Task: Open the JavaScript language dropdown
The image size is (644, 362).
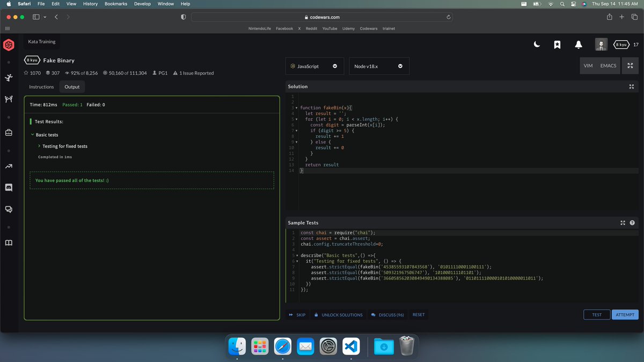Action: 314,67
